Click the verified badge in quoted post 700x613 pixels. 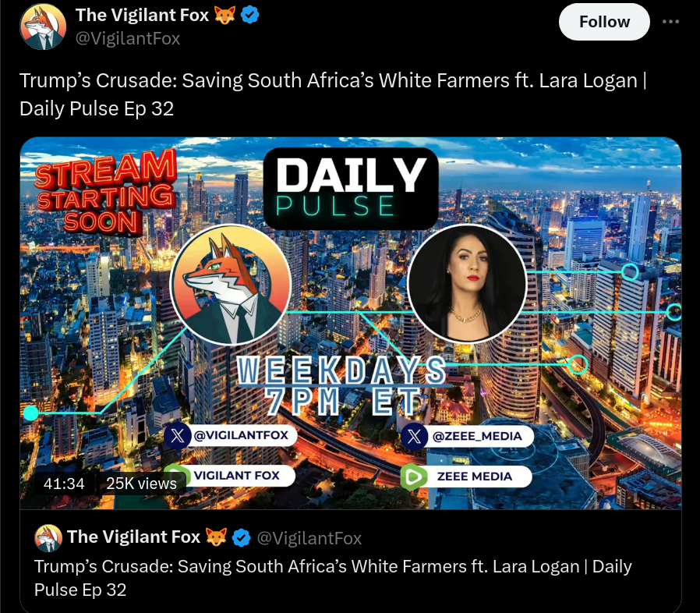tap(242, 538)
